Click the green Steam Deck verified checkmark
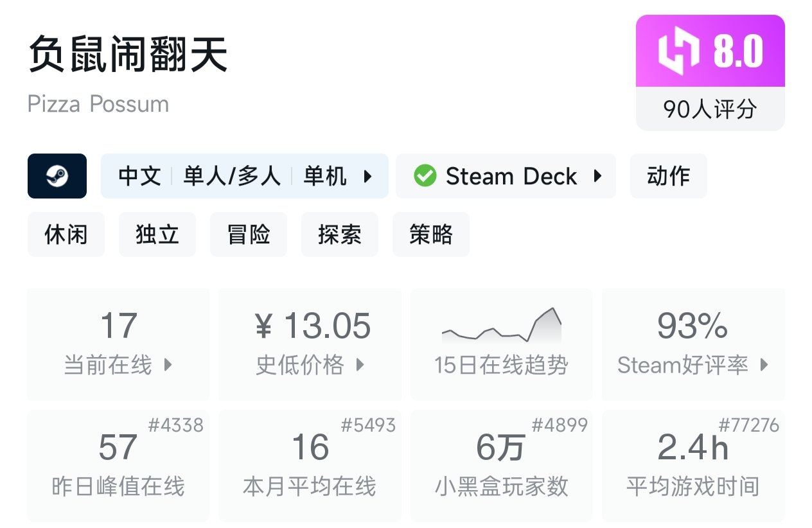This screenshot has height=528, width=812. click(x=425, y=176)
